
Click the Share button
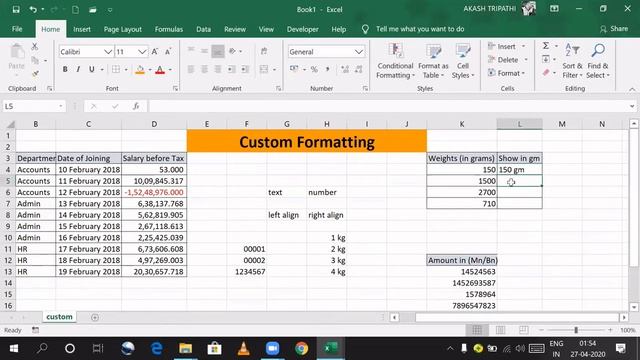click(x=614, y=29)
